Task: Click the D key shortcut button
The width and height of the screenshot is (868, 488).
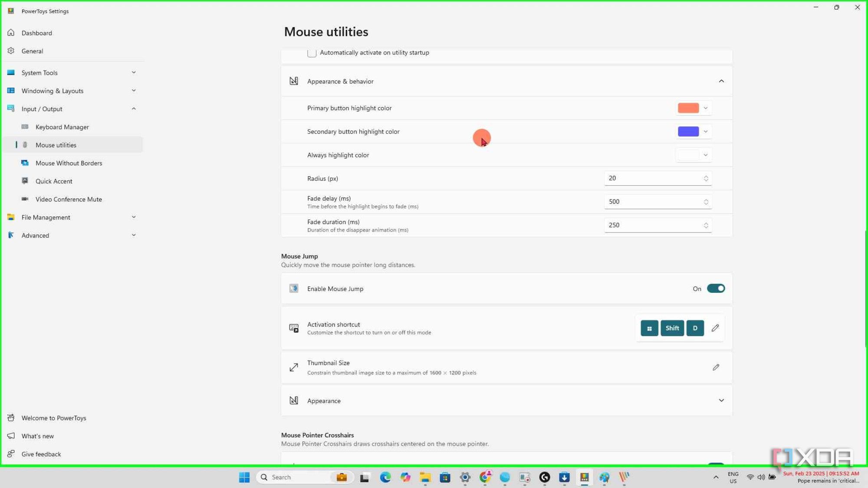Action: tap(695, 328)
